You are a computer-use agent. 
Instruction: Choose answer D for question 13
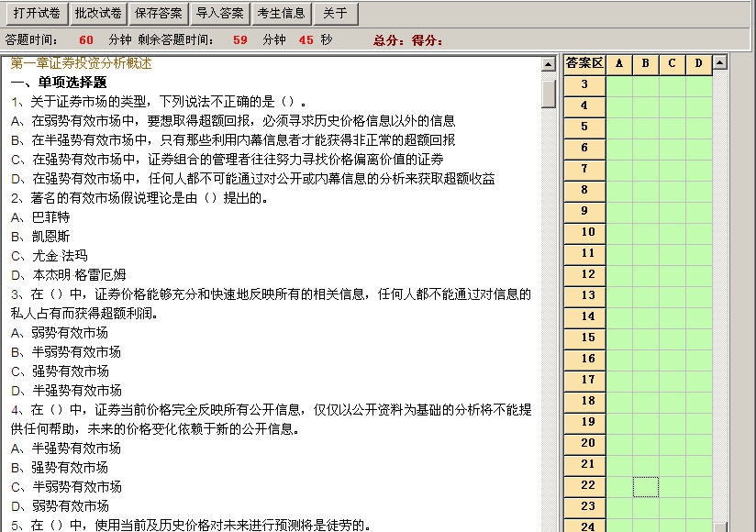click(698, 297)
